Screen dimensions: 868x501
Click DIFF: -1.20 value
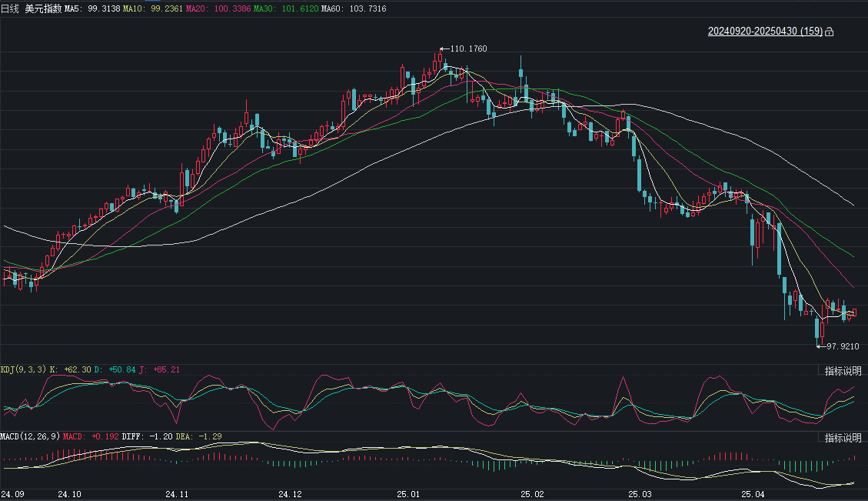click(148, 436)
